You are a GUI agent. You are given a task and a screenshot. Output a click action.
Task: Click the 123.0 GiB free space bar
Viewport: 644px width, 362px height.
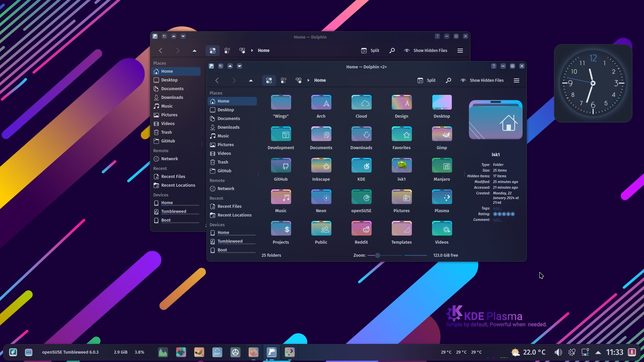click(x=416, y=255)
